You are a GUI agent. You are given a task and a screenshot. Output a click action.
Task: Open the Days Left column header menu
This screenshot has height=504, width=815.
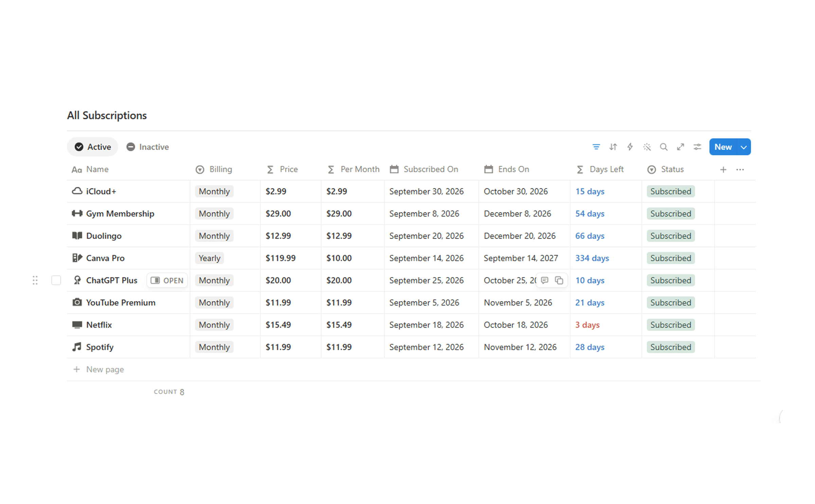pyautogui.click(x=600, y=169)
